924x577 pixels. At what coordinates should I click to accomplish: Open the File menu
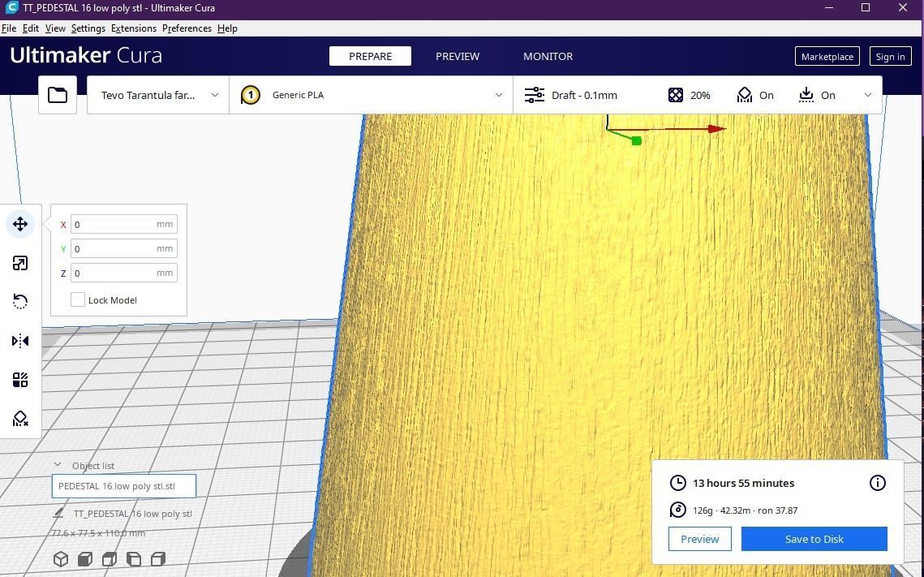coord(9,28)
